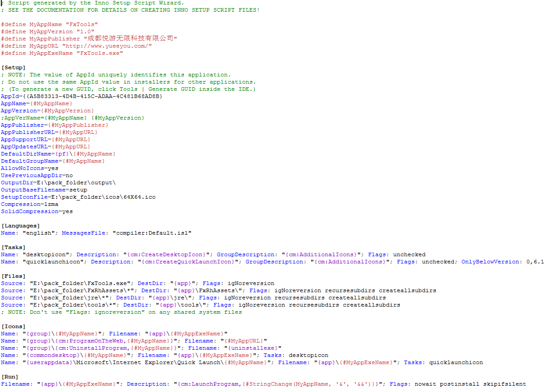Click the comment "NOTE: The value of AppId uniquely identifies"

116,75
